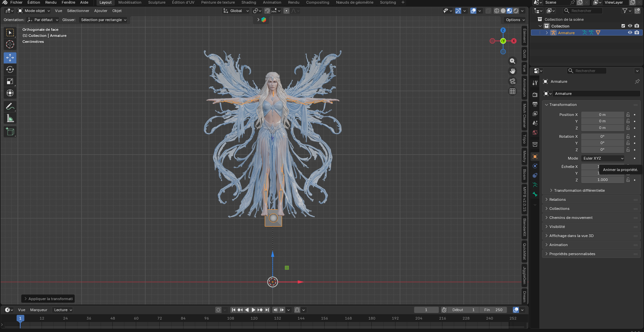Open the Armature data properties tab icon
The width and height of the screenshot is (644, 332).
point(535,185)
